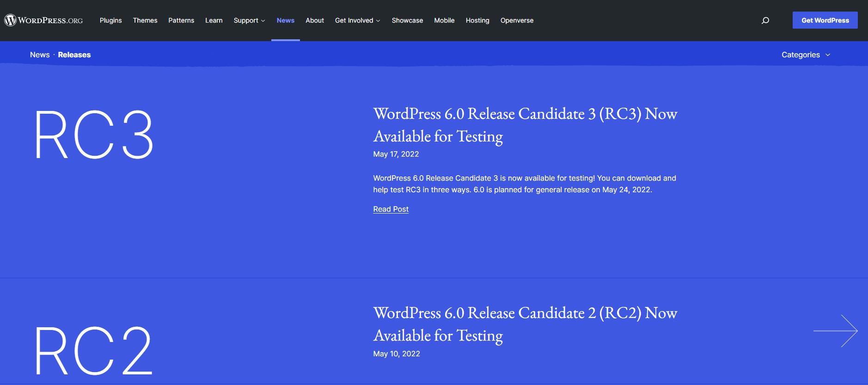The height and width of the screenshot is (385, 868).
Task: Open the About page
Action: click(315, 20)
